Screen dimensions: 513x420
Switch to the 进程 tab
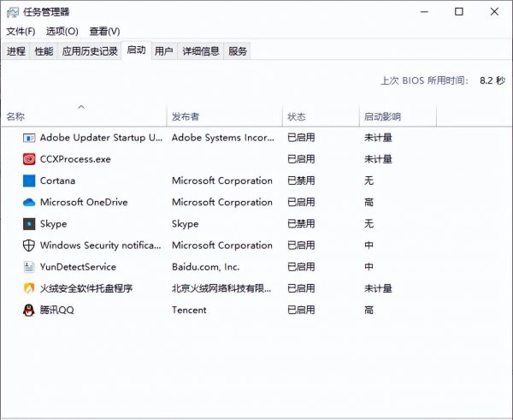[x=16, y=51]
